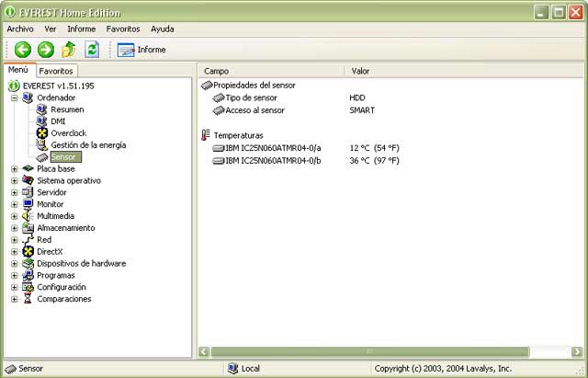Open Gestión de la energía item

88,145
